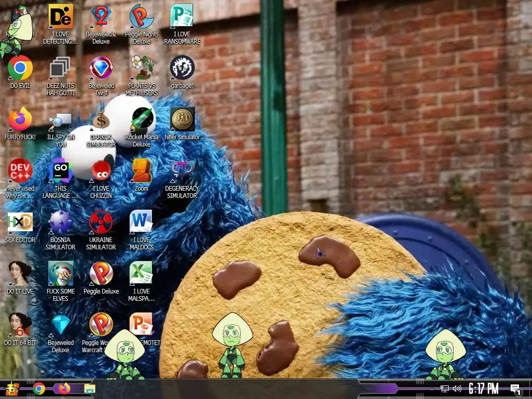Open File Explorer from the taskbar
This screenshot has width=532, height=399.
(x=90, y=389)
